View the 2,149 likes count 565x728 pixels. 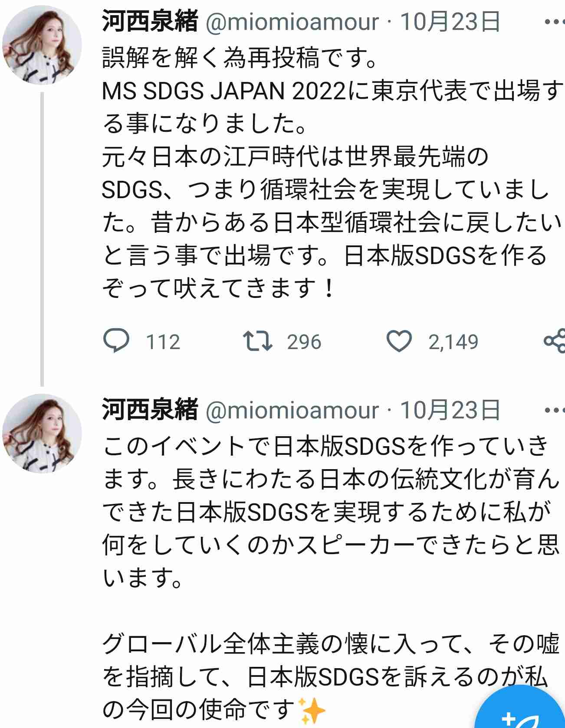coord(453,342)
